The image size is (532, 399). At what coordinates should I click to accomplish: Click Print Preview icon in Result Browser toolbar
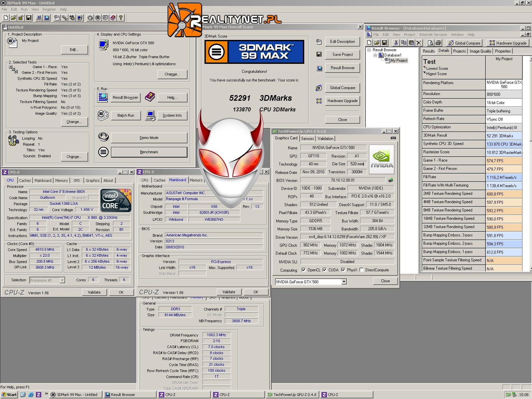[430, 43]
